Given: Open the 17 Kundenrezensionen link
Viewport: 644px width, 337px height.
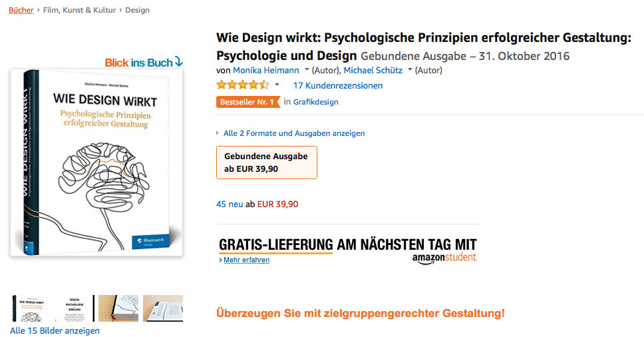Looking at the screenshot, I should 337,85.
